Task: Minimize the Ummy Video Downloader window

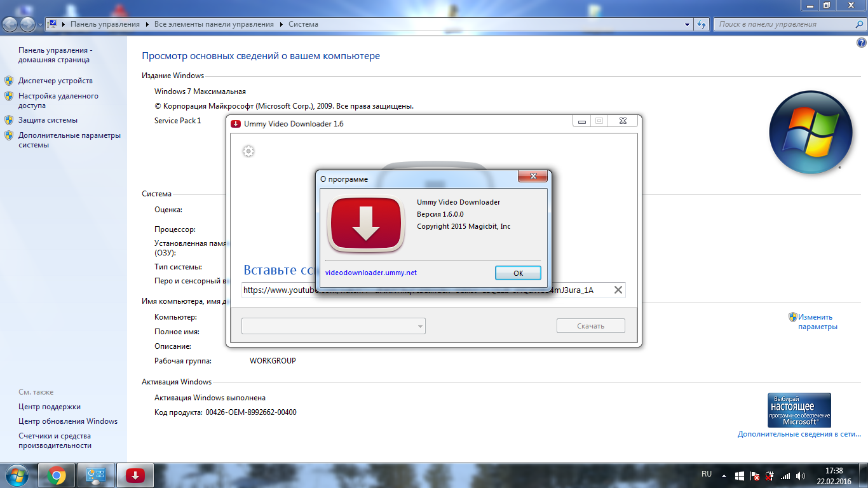Action: 582,121
